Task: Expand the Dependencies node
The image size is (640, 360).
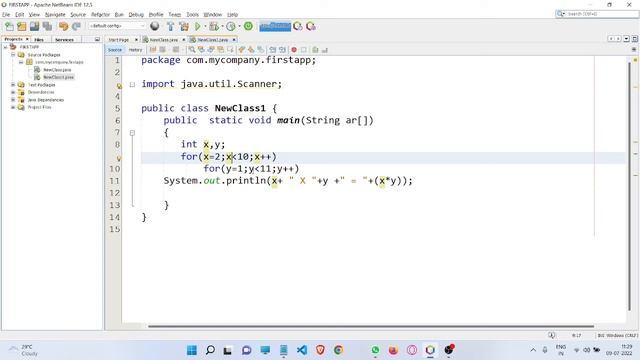Action: click(13, 92)
